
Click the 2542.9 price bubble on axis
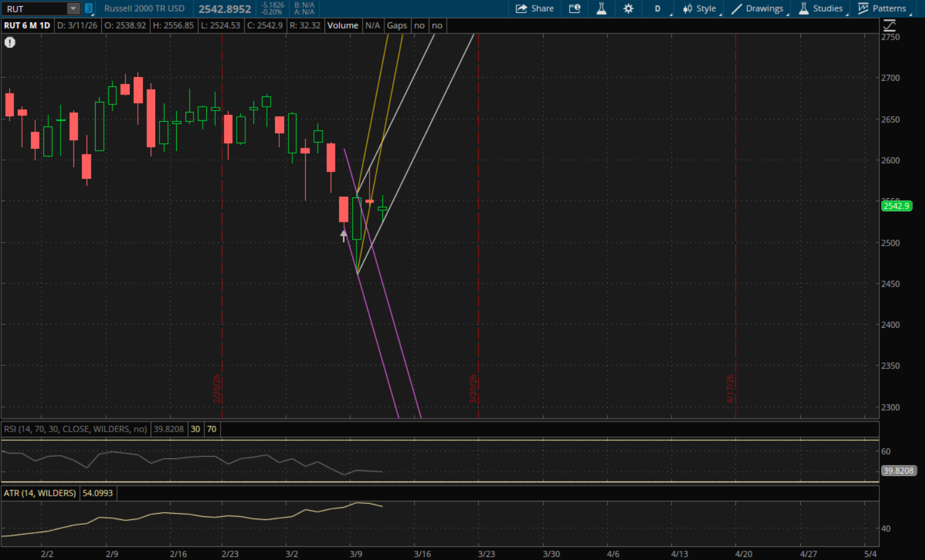[x=896, y=206]
